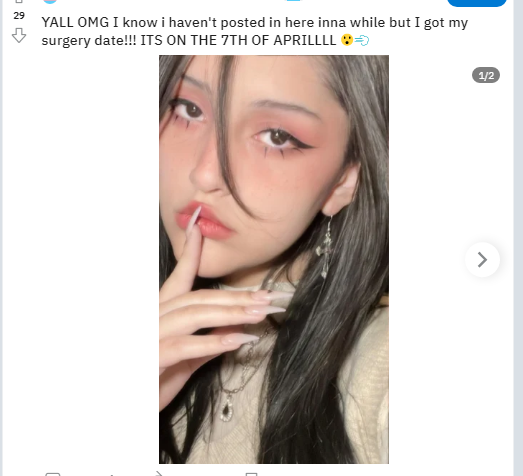Viewport: 523px width, 476px height.
Task: Click the surprised face emoji in the title
Action: click(x=347, y=40)
